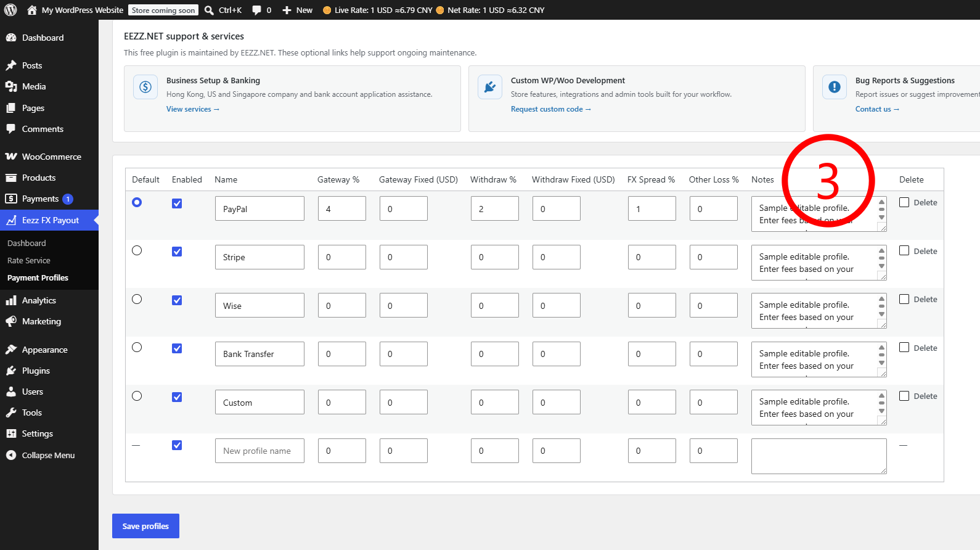Click the Products box icon

pos(11,178)
